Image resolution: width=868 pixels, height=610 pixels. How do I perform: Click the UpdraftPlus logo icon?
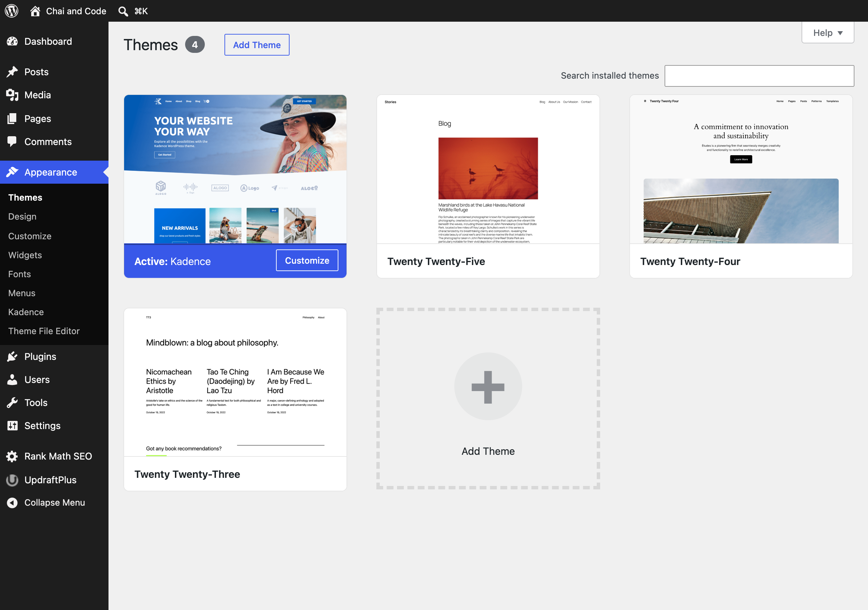pos(12,480)
